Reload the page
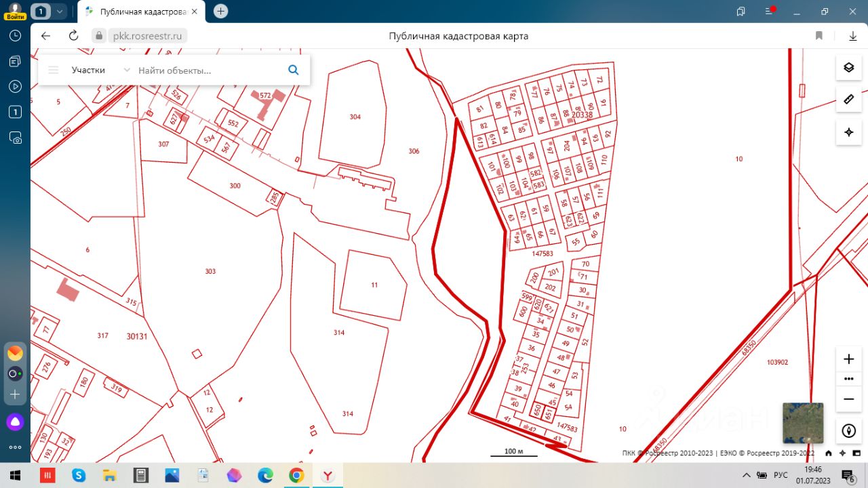 [73, 36]
